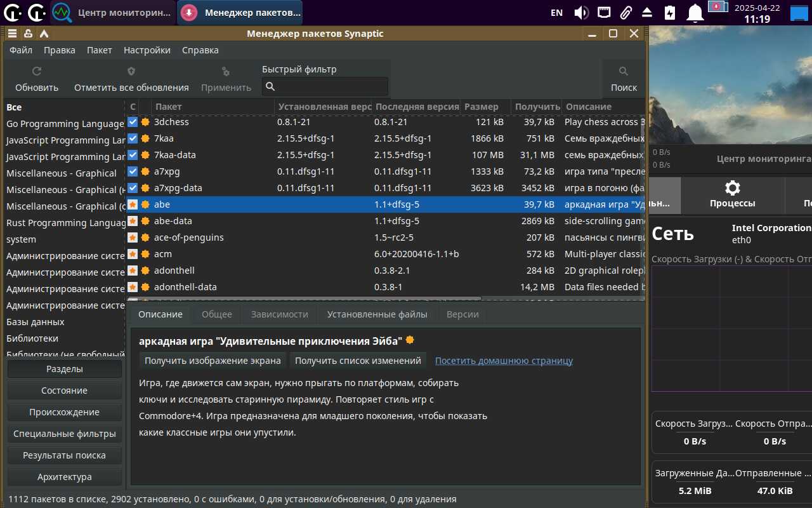Open Поиск with the magnifier icon

coord(624,72)
